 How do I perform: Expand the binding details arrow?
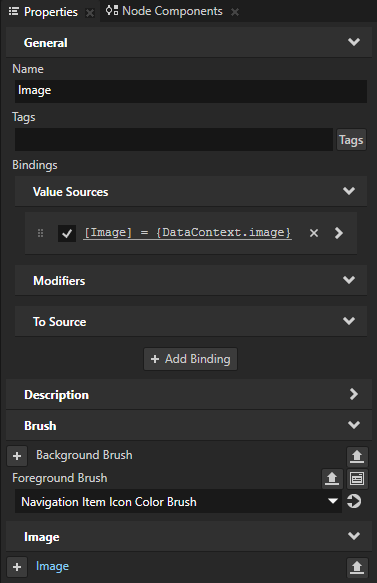338,233
